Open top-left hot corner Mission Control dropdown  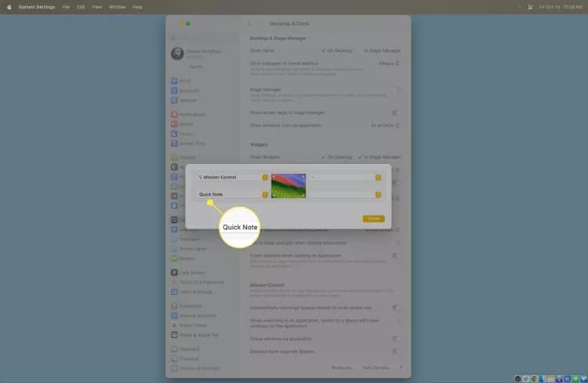232,177
